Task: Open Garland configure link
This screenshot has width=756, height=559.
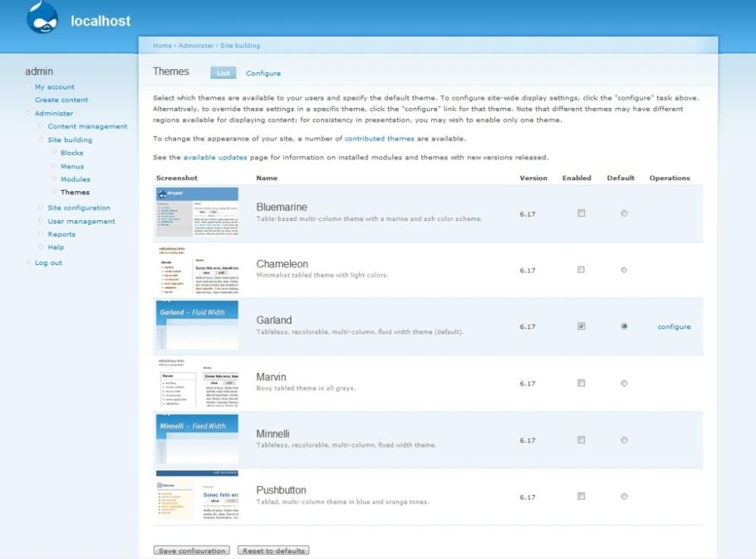Action: [674, 327]
